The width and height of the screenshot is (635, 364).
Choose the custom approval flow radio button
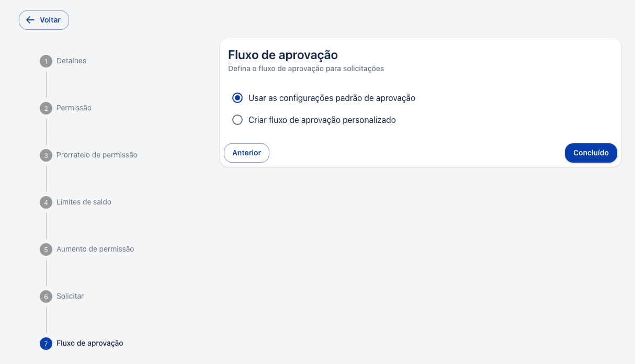point(237,120)
